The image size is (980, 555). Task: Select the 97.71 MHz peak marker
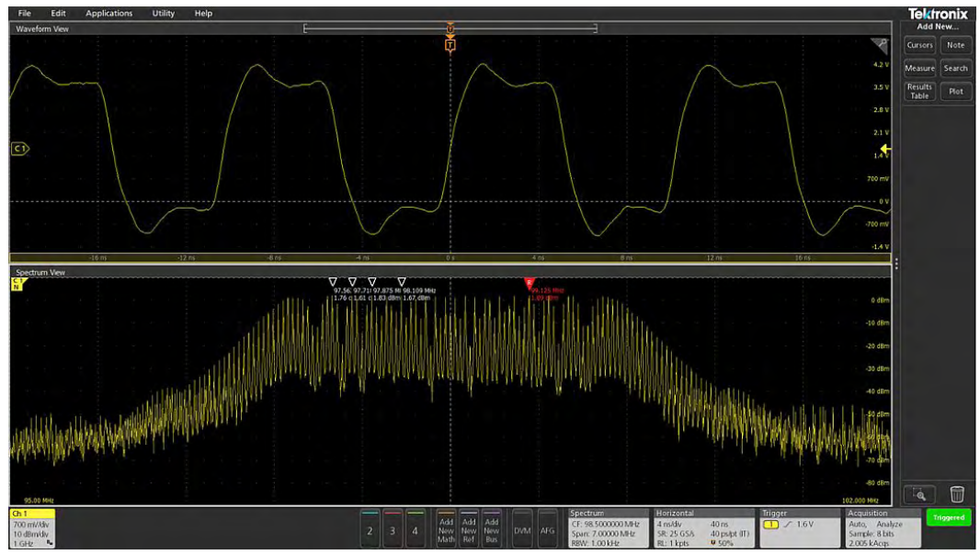tap(352, 282)
